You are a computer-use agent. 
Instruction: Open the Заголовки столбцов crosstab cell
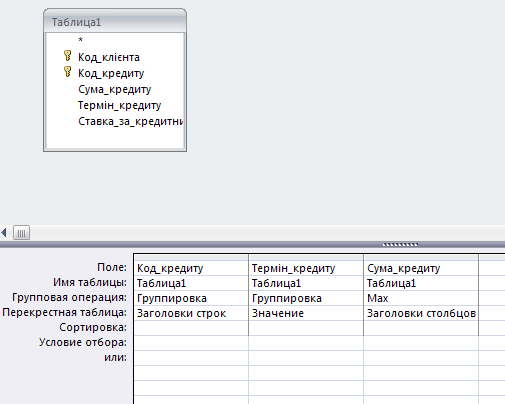(x=421, y=313)
